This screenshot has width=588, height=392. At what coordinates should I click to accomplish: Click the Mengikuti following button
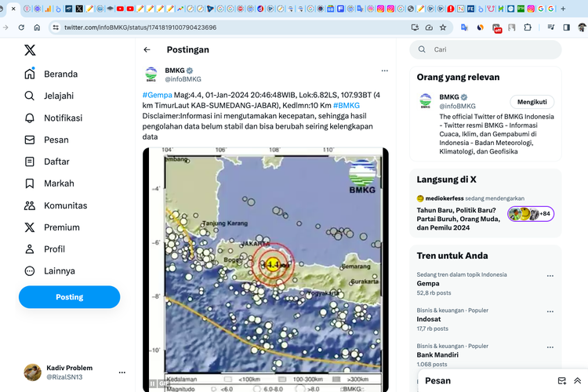pos(532,102)
